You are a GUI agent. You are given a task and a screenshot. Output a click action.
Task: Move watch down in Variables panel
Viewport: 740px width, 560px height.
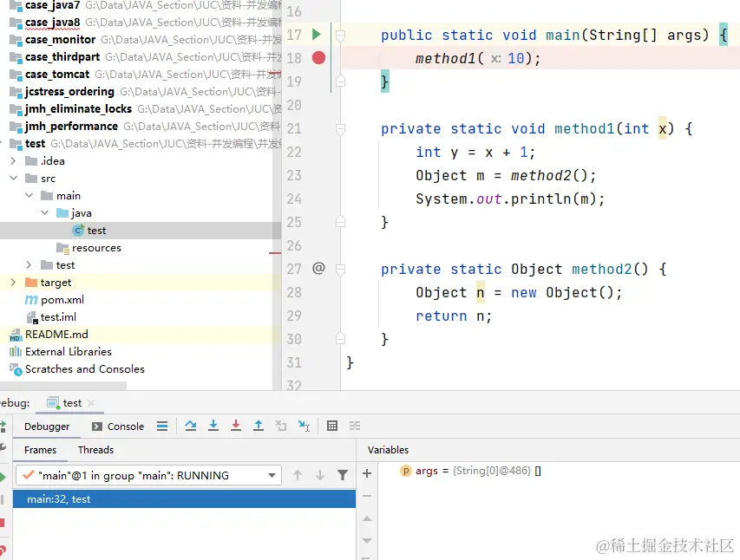tap(367, 541)
